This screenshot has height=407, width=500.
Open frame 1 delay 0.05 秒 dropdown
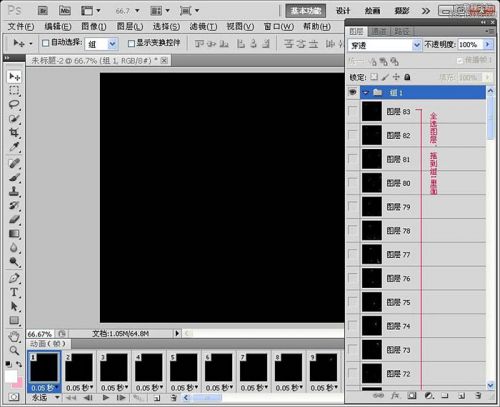click(44, 388)
